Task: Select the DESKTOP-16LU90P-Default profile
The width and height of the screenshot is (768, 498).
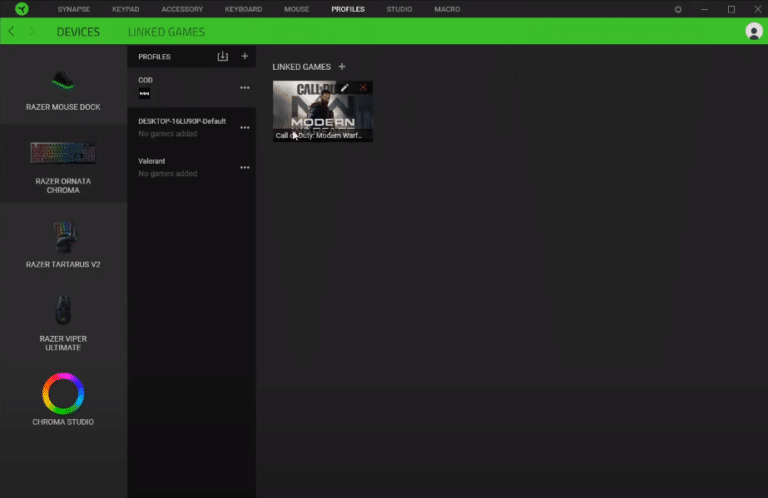Action: click(192, 127)
